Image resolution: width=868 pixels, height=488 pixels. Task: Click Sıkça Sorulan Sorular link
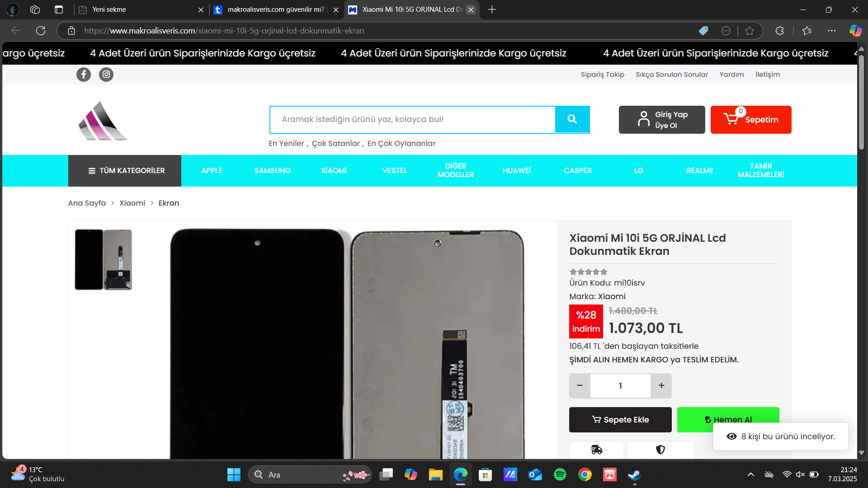pos(672,75)
